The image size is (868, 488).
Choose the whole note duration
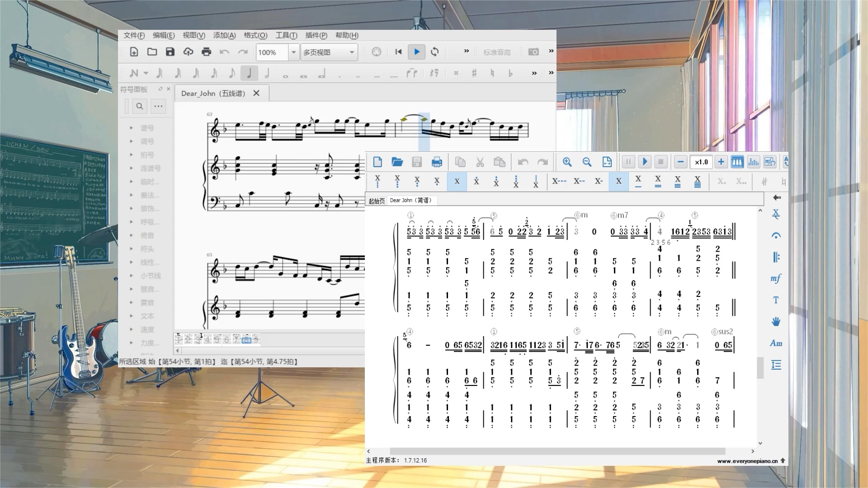pyautogui.click(x=285, y=75)
